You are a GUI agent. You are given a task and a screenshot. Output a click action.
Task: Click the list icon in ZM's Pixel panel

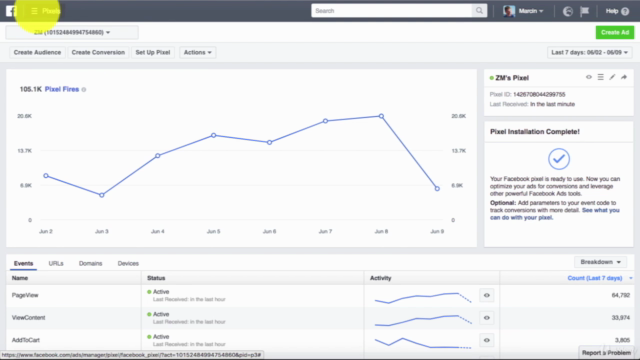tap(600, 77)
